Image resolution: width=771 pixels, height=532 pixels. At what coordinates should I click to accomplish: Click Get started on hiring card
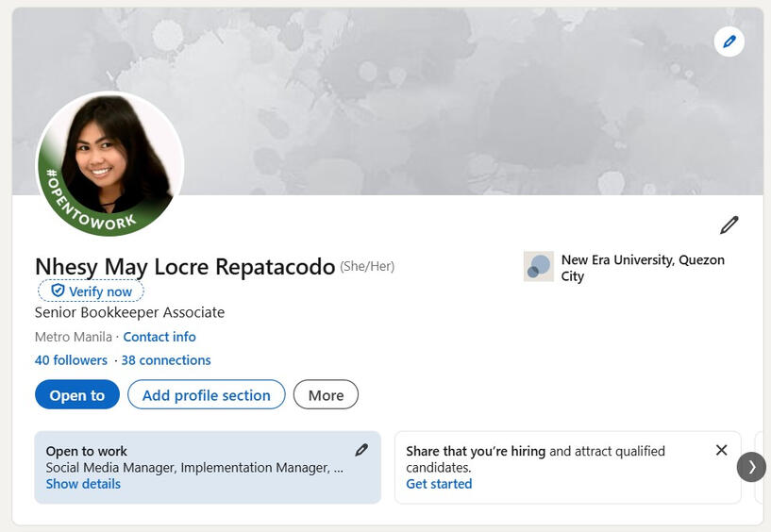coord(439,484)
